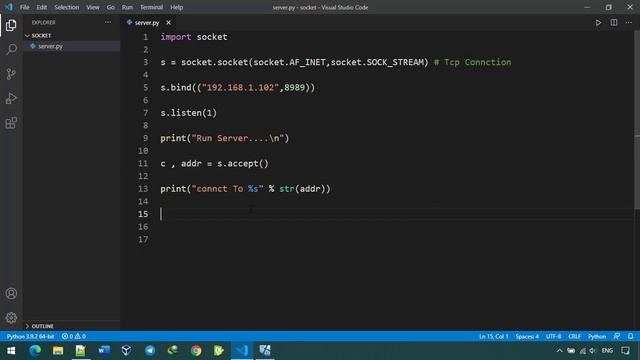Launch Microsoft Edge from taskbar
Image resolution: width=640 pixels, height=360 pixels.
point(35,351)
